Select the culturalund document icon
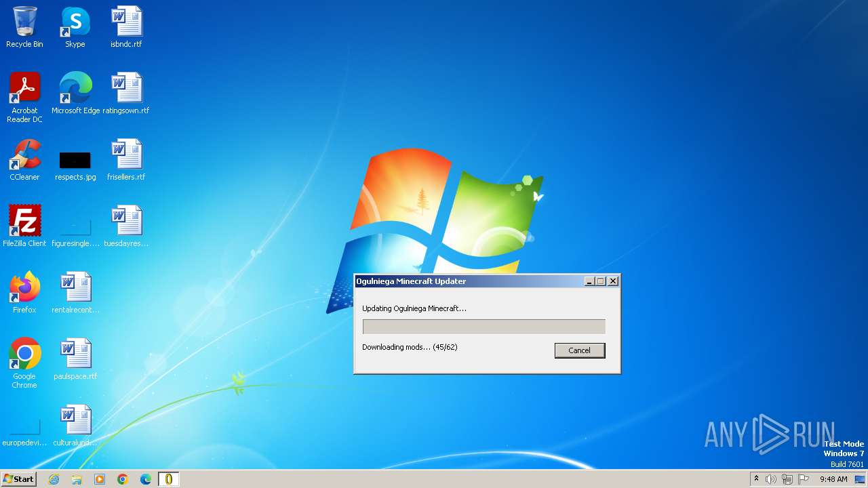 [x=75, y=426]
